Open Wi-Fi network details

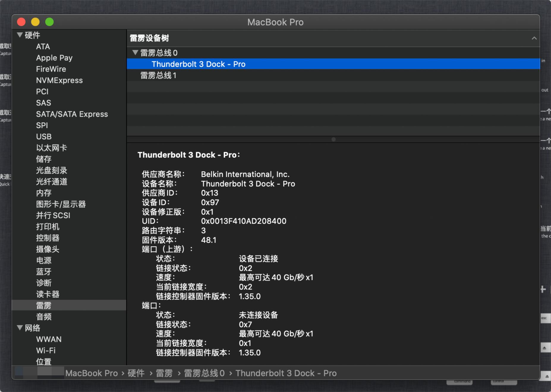[46, 351]
